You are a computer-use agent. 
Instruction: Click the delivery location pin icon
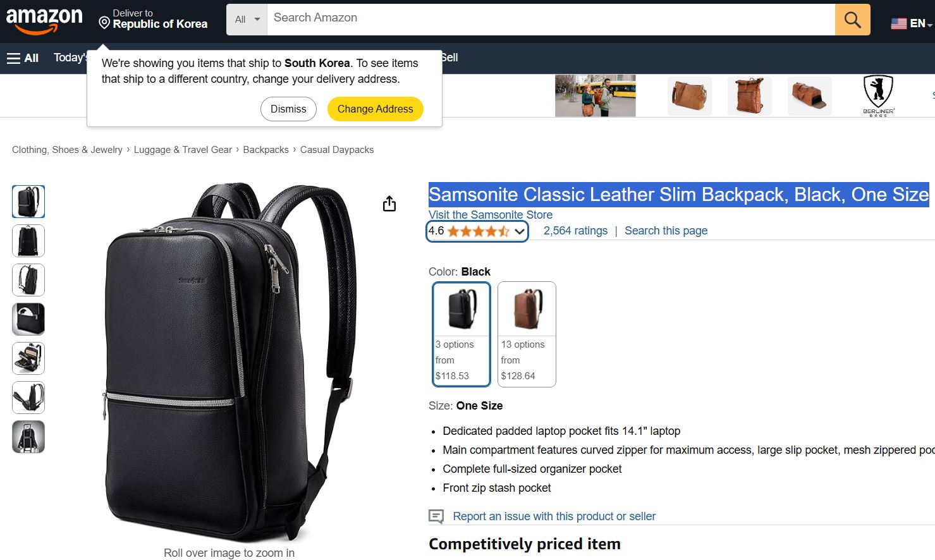(x=104, y=23)
